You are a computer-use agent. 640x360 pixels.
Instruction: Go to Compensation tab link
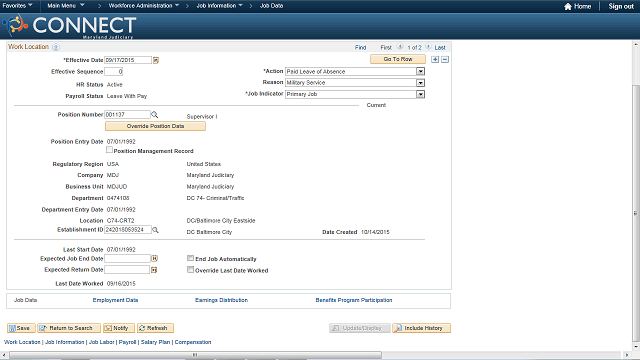point(193,342)
